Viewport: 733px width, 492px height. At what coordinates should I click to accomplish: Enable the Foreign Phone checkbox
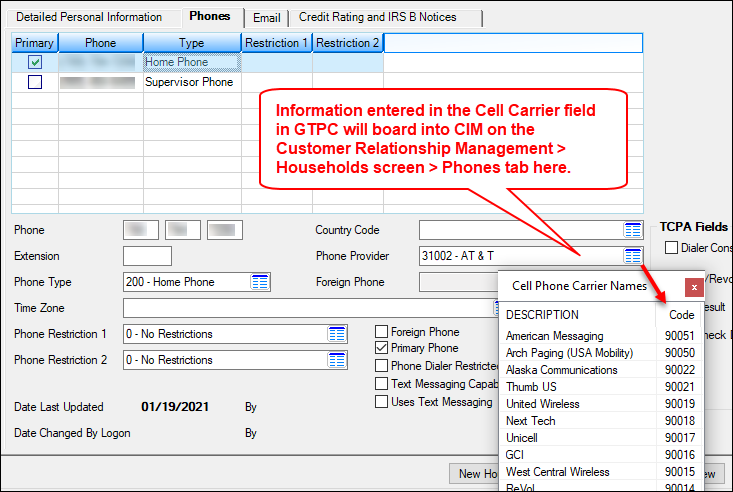(381, 332)
